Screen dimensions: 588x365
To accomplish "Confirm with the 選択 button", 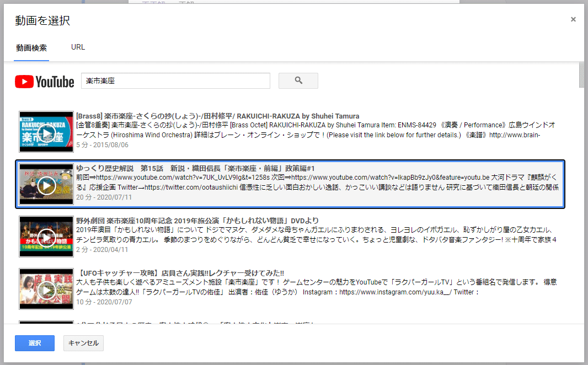I will (x=35, y=343).
